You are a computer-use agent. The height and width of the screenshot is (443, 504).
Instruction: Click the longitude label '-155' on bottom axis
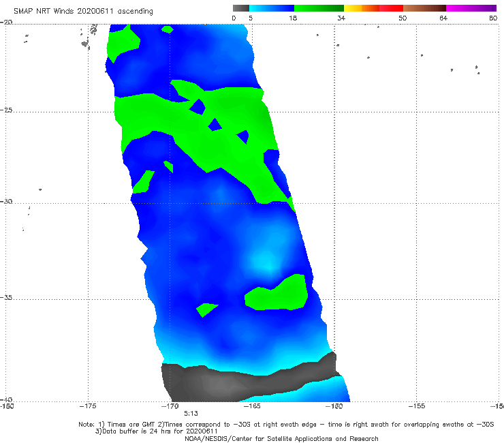tap(417, 406)
